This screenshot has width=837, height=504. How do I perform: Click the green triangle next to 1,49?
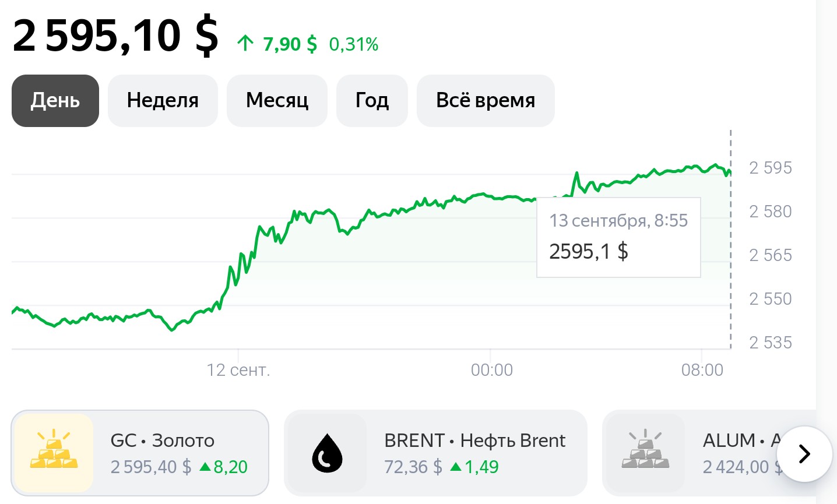point(456,467)
